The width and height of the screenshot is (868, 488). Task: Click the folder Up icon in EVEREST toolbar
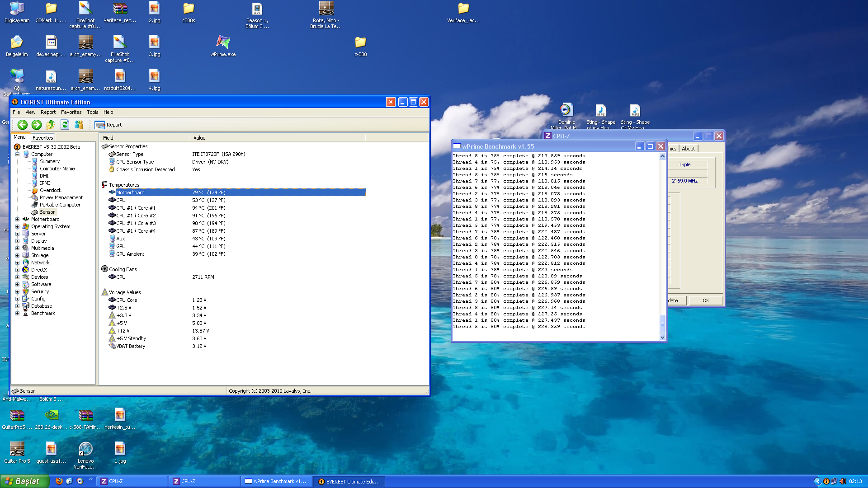coord(51,125)
